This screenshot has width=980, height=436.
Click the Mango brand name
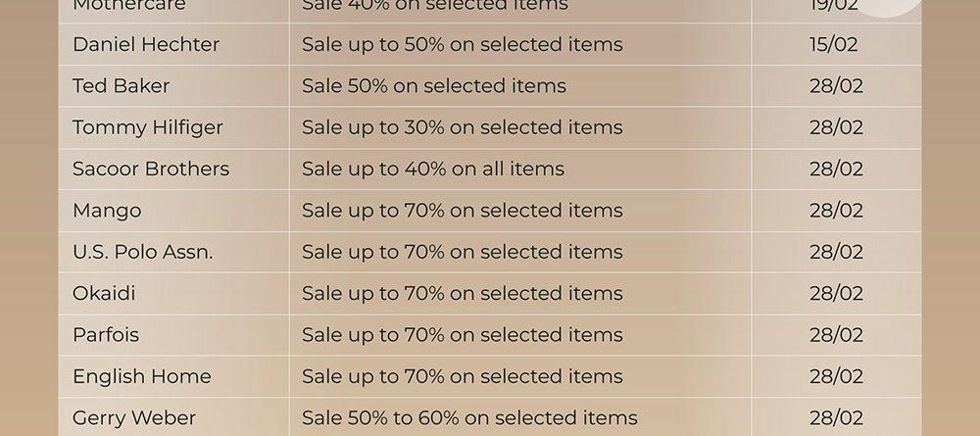tap(107, 211)
